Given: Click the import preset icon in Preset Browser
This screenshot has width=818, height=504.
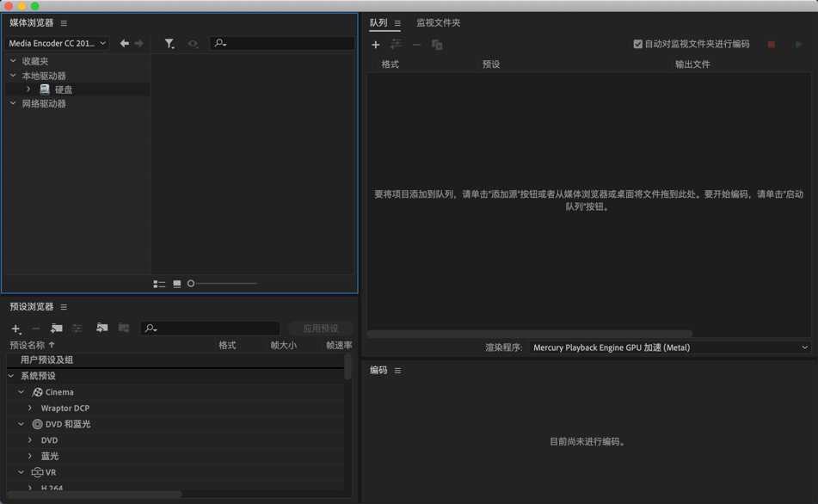Looking at the screenshot, I should pos(101,329).
